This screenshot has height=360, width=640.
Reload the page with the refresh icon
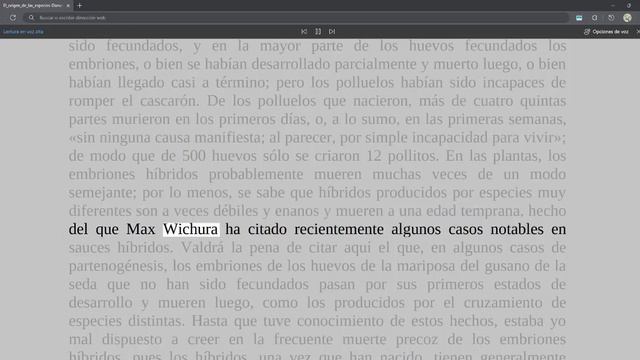pyautogui.click(x=13, y=18)
